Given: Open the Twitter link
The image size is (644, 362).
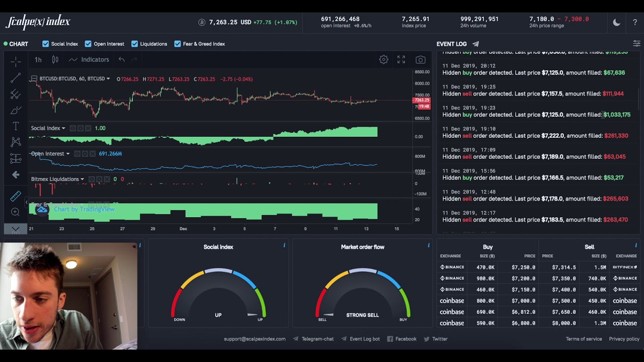Looking at the screenshot, I should pos(436,339).
